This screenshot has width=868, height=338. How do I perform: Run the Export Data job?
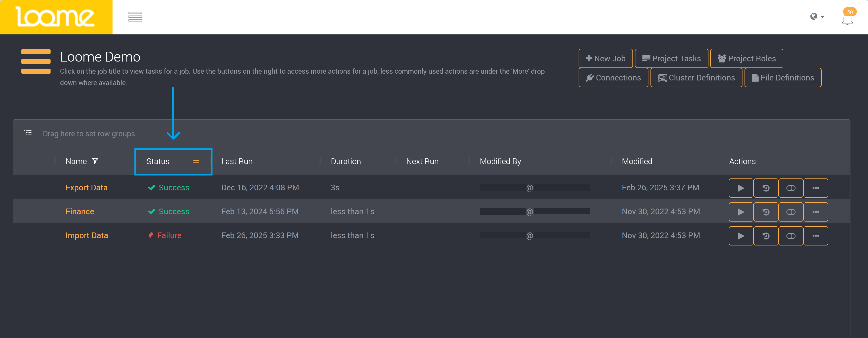click(x=741, y=188)
